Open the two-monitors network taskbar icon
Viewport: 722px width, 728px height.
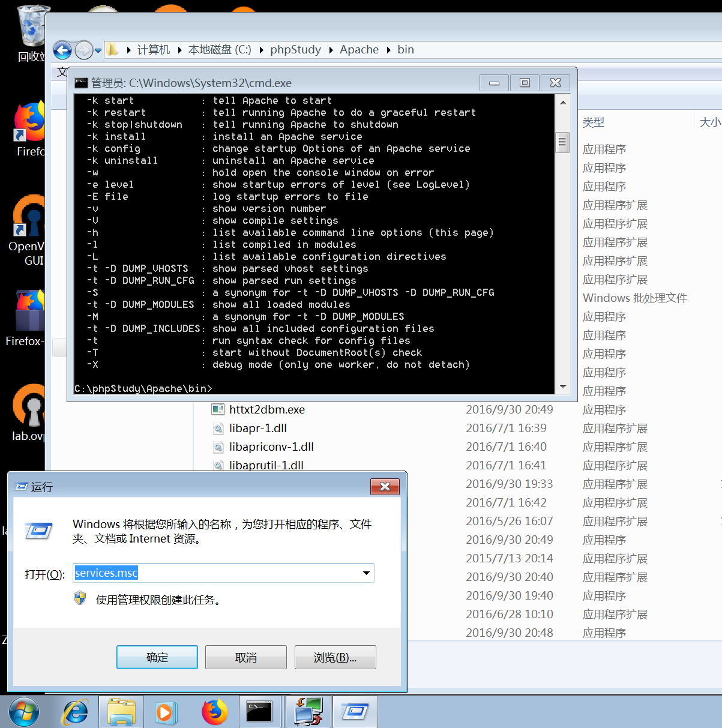tap(308, 712)
